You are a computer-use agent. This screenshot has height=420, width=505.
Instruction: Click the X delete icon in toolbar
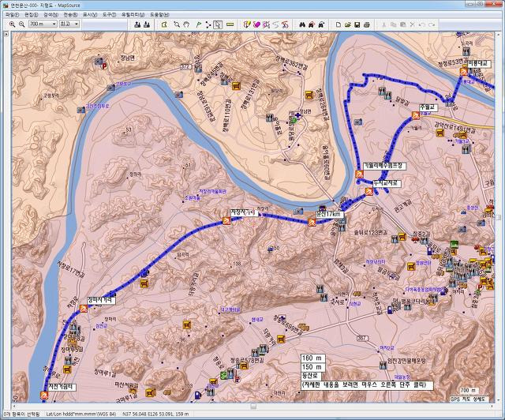pos(413,24)
